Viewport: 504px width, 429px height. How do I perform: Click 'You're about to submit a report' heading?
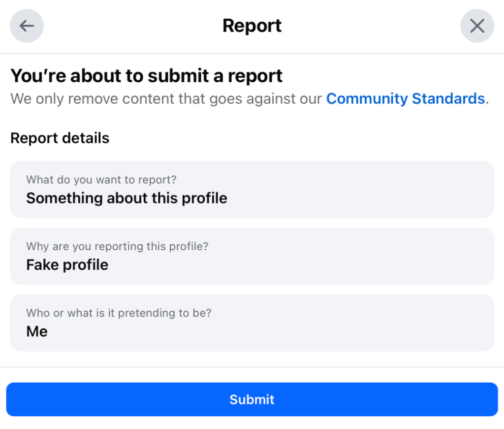[x=146, y=76]
